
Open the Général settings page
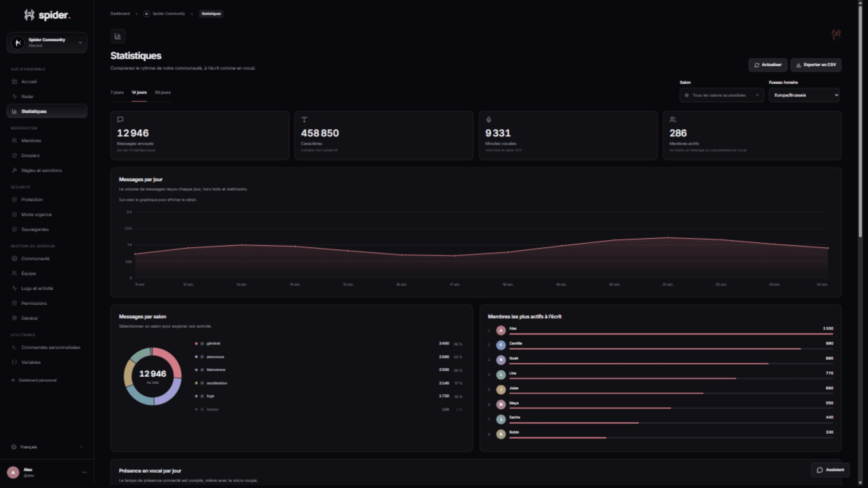click(x=47, y=318)
